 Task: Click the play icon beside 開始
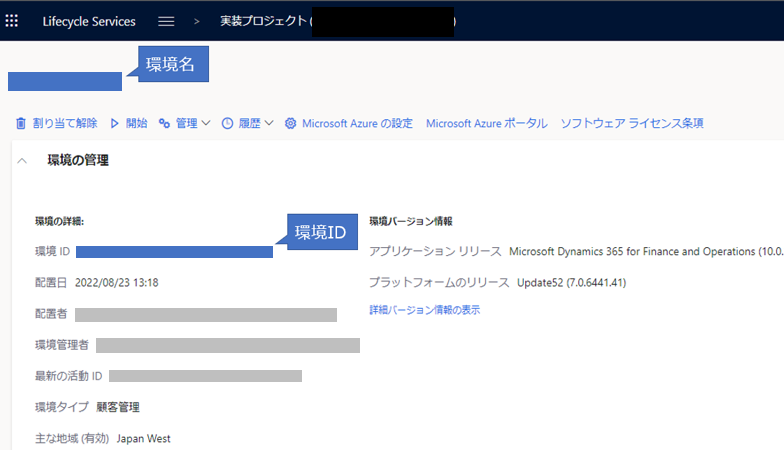114,123
